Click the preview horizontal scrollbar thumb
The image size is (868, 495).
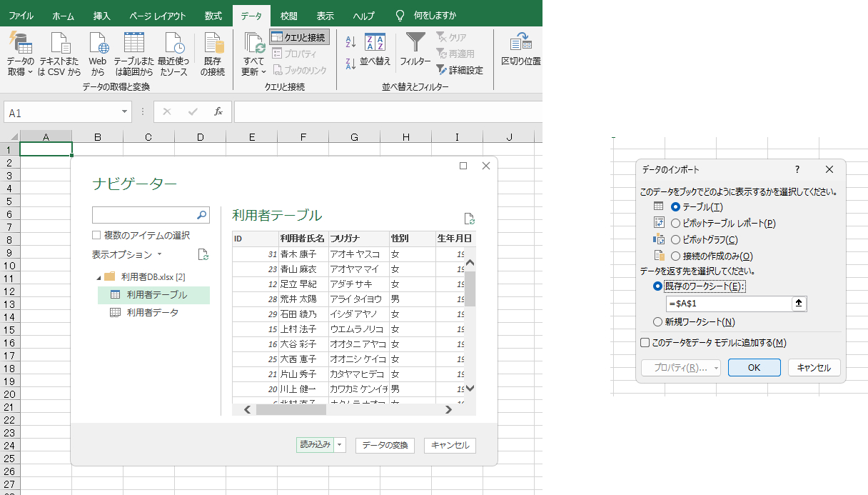[x=291, y=409]
